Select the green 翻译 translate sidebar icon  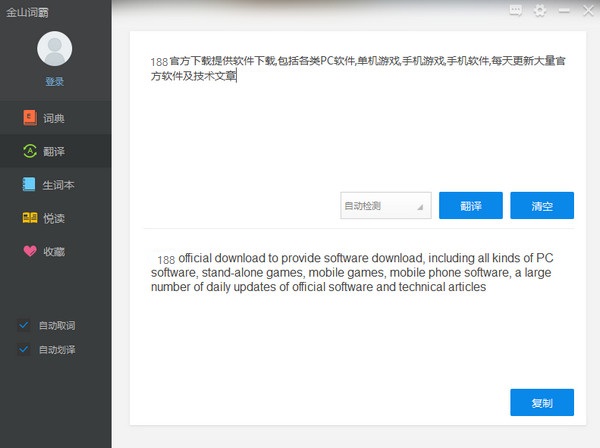30,151
